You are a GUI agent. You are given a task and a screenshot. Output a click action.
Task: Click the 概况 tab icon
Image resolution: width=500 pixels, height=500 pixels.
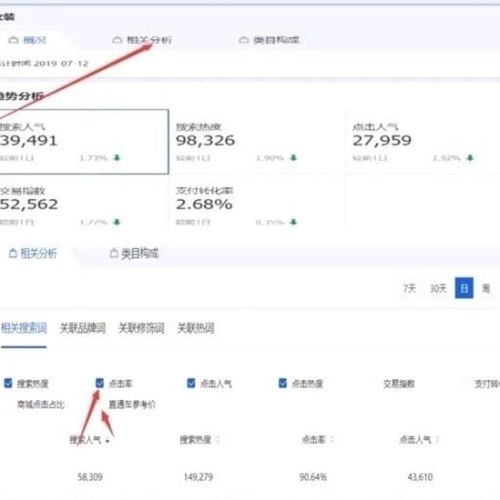pyautogui.click(x=13, y=40)
